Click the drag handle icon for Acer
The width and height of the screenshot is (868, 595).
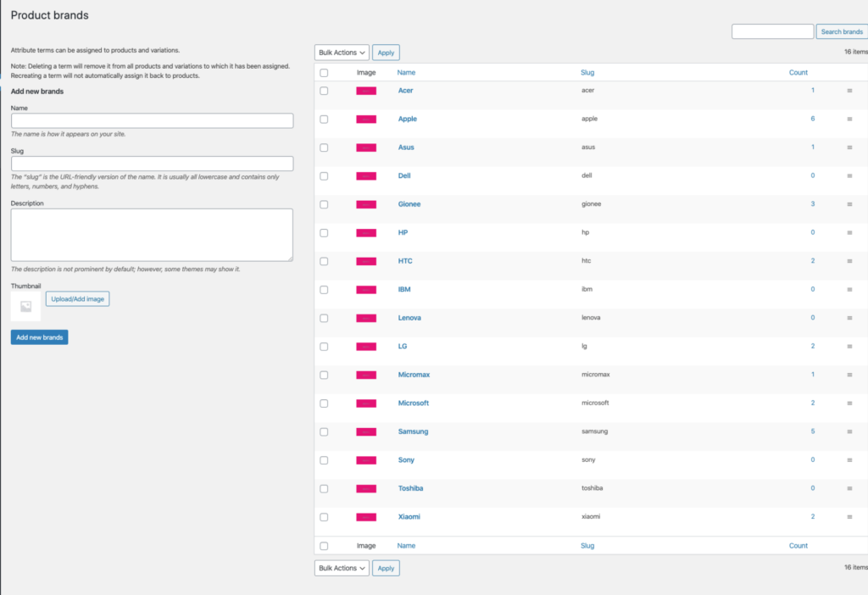(849, 91)
